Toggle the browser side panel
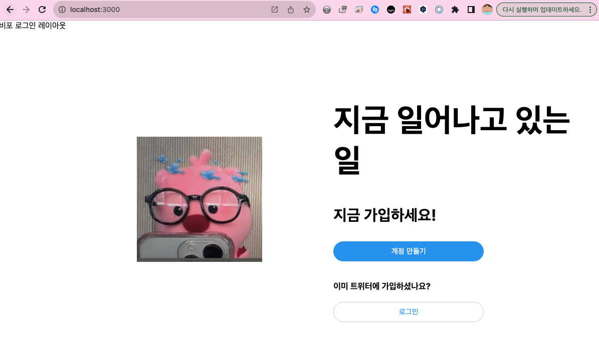Viewport: 599px width, 364px height. [471, 10]
